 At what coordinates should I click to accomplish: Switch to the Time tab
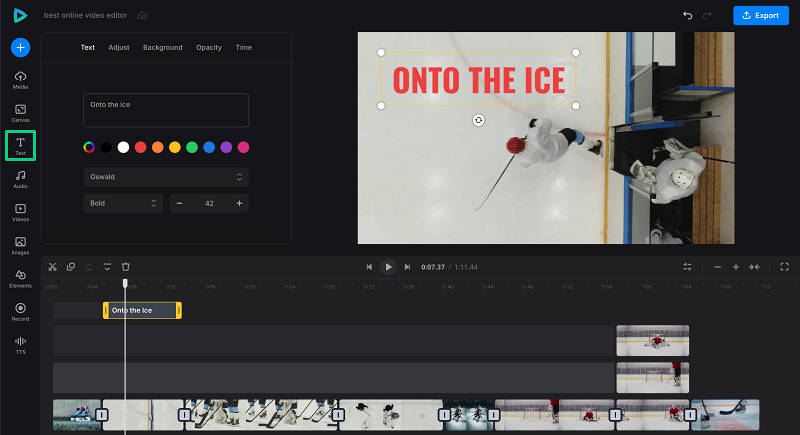point(244,47)
